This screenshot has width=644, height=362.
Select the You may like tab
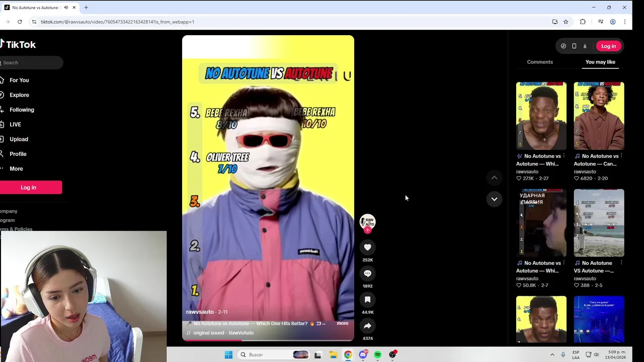point(600,62)
